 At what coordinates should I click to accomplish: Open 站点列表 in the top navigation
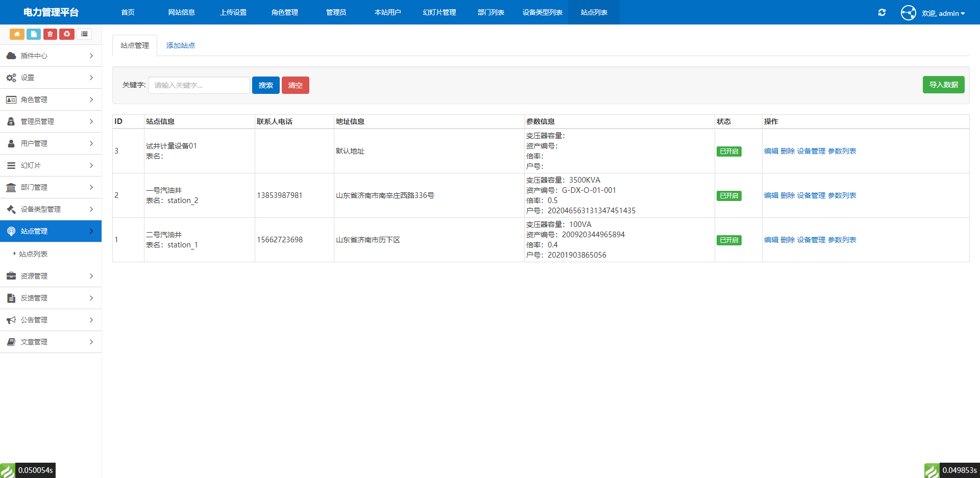click(594, 12)
